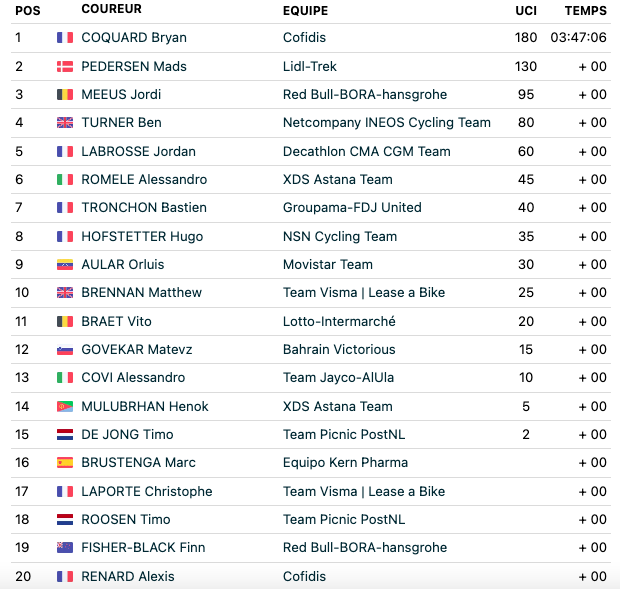Open MEEUS Jordi rider page

tap(121, 94)
